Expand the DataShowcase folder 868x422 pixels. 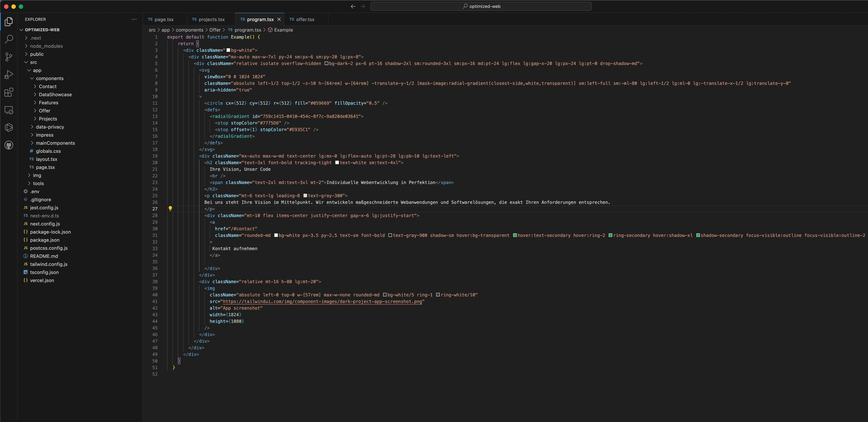pos(80,95)
